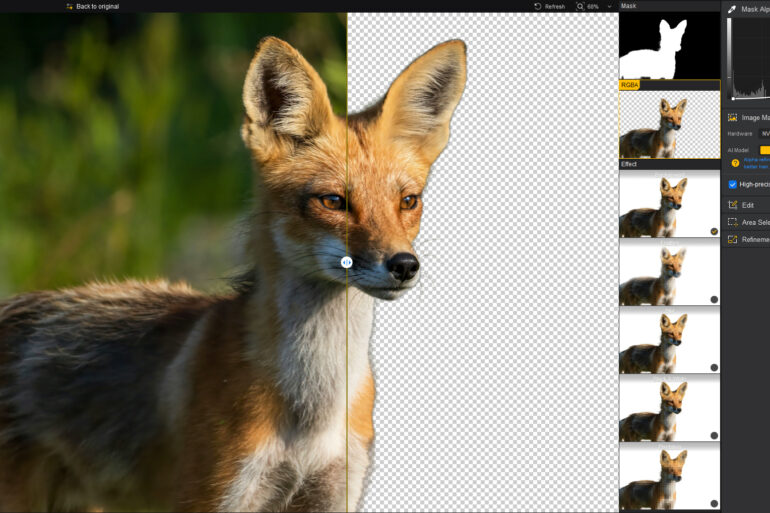Image resolution: width=770 pixels, height=513 pixels.
Task: Click the Area Select icon
Action: pyautogui.click(x=732, y=222)
